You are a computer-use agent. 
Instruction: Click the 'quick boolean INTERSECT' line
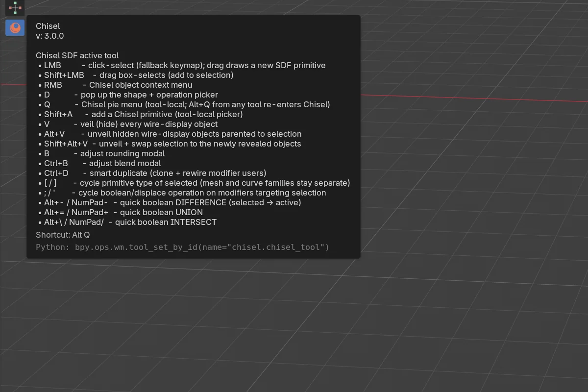(127, 222)
